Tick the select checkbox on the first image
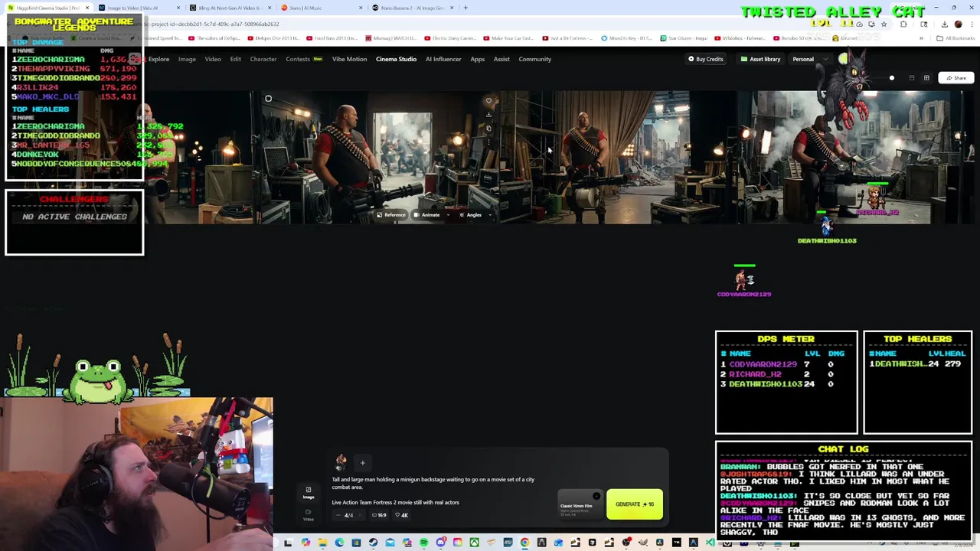 (268, 99)
